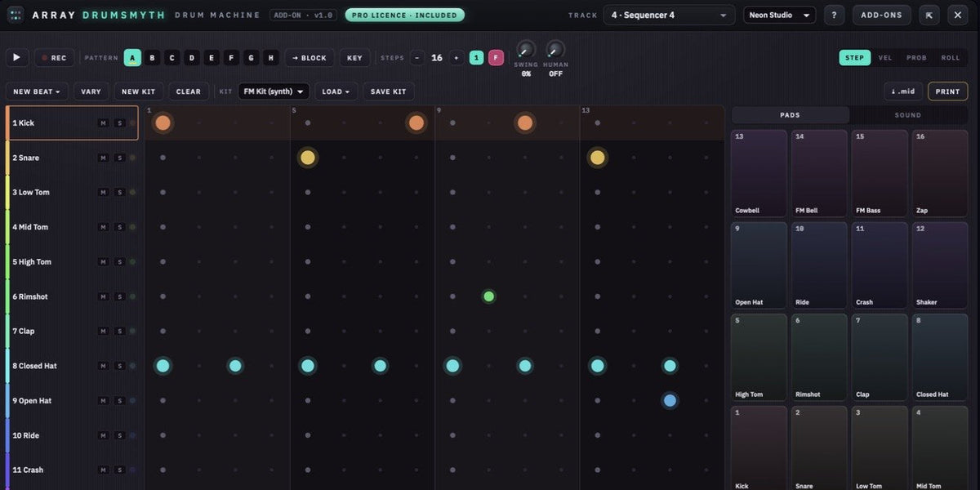980x490 pixels.
Task: Arm recording with the REC button
Action: coord(54,58)
